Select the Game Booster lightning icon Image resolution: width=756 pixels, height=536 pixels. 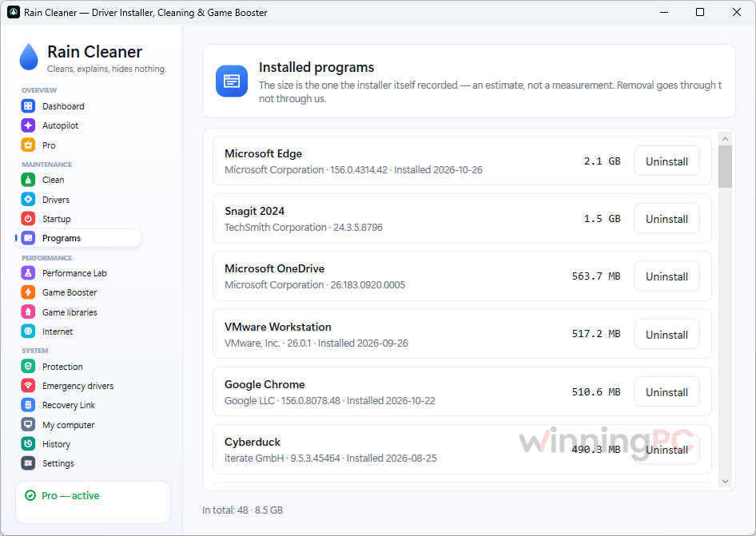[x=28, y=292]
